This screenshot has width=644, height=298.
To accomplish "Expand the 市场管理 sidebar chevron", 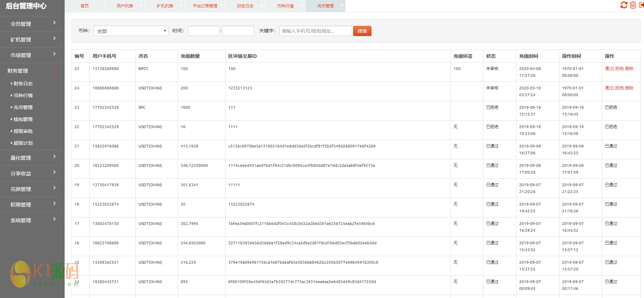I will [x=54, y=54].
